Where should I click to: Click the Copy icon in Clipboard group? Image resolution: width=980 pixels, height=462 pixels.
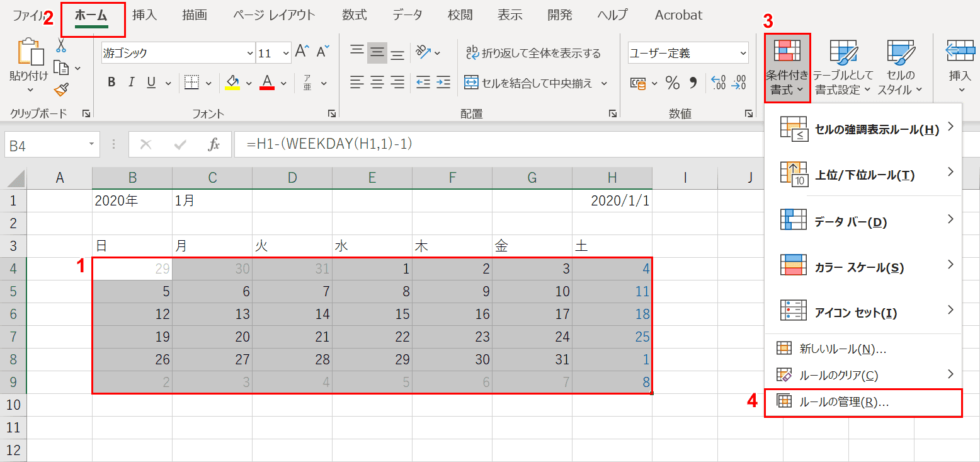(61, 67)
